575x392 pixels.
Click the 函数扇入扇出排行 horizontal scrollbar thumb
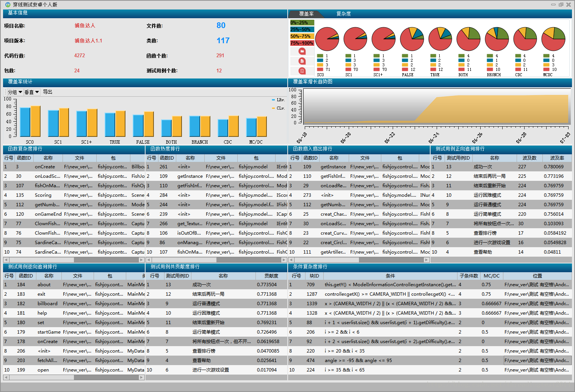pyautogui.click(x=327, y=260)
